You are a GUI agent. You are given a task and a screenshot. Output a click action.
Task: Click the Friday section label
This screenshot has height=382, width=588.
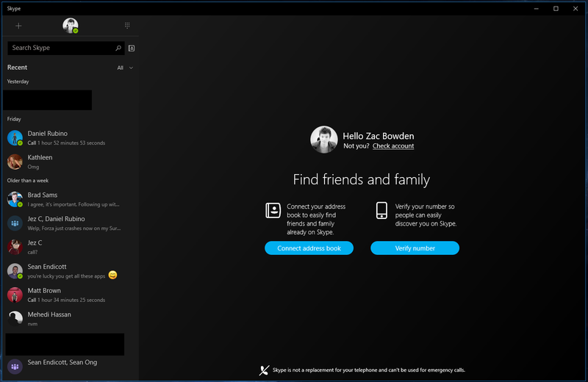pyautogui.click(x=14, y=119)
